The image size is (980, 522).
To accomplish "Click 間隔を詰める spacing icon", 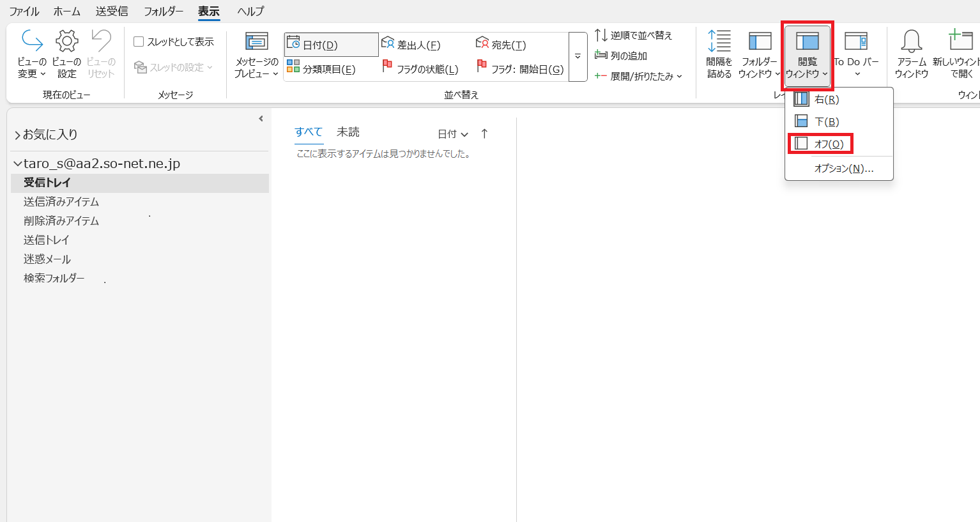I will pyautogui.click(x=719, y=42).
